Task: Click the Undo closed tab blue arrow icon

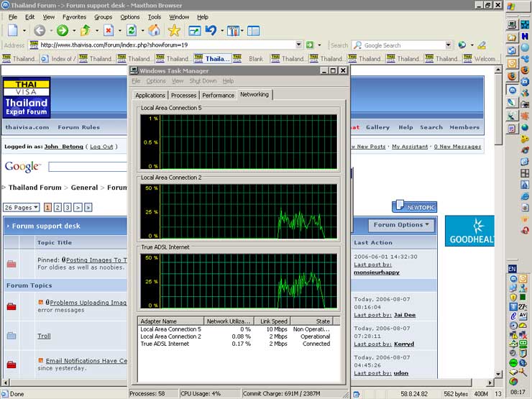Action: click(x=211, y=30)
